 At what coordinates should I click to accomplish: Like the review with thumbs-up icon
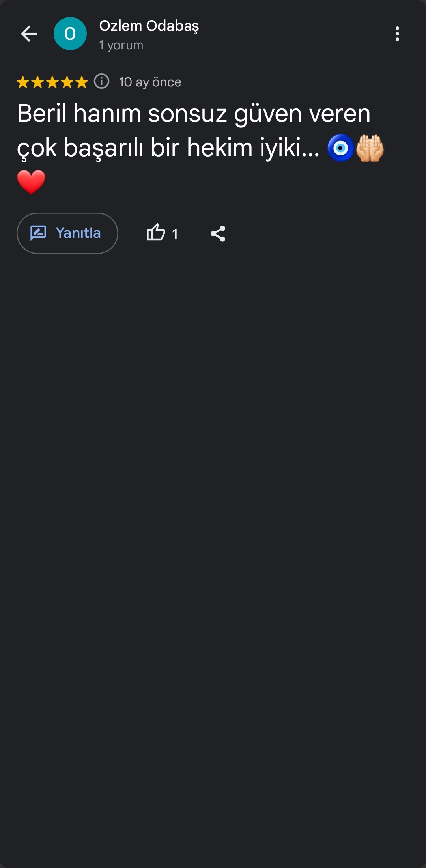point(156,232)
